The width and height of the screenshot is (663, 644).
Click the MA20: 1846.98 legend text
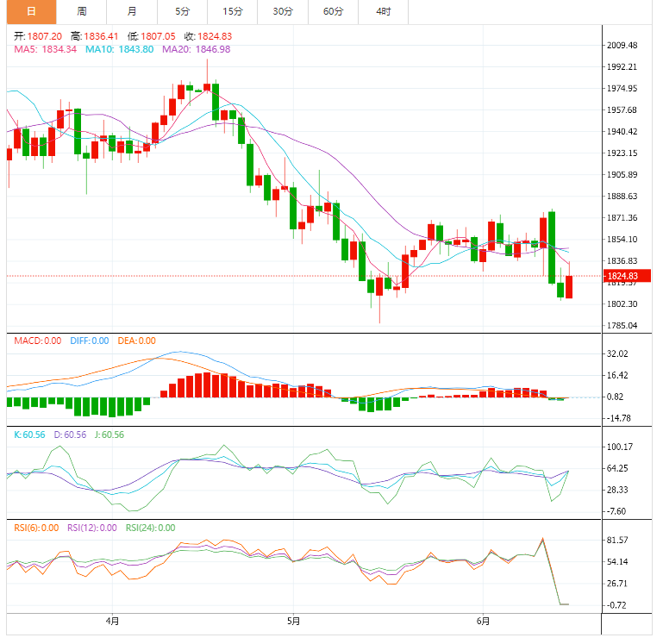point(197,49)
